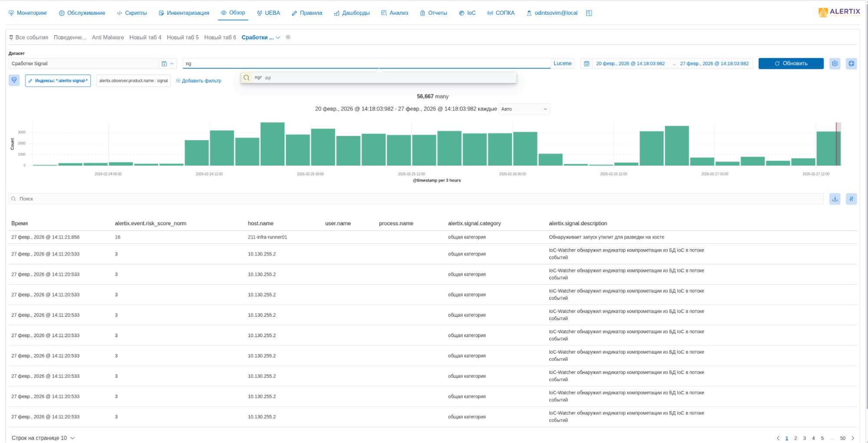Image resolution: width=868 pixels, height=443 pixels.
Task: Click the save dataset icon
Action: click(x=164, y=64)
